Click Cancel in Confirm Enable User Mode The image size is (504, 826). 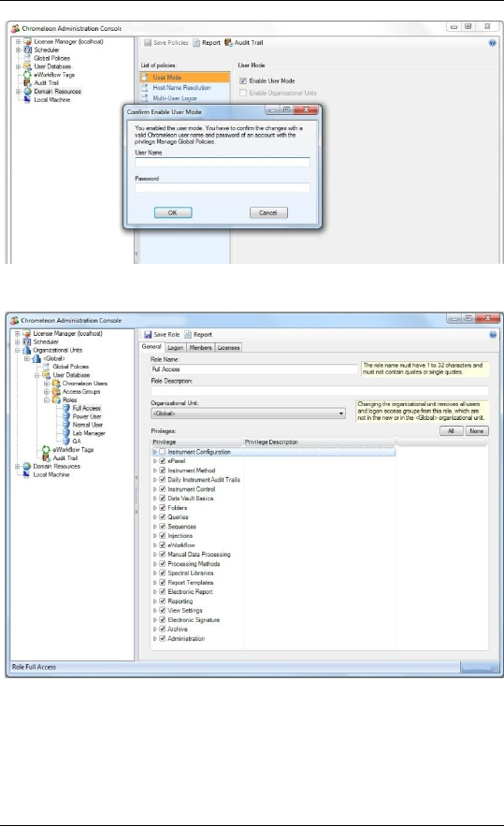[268, 213]
